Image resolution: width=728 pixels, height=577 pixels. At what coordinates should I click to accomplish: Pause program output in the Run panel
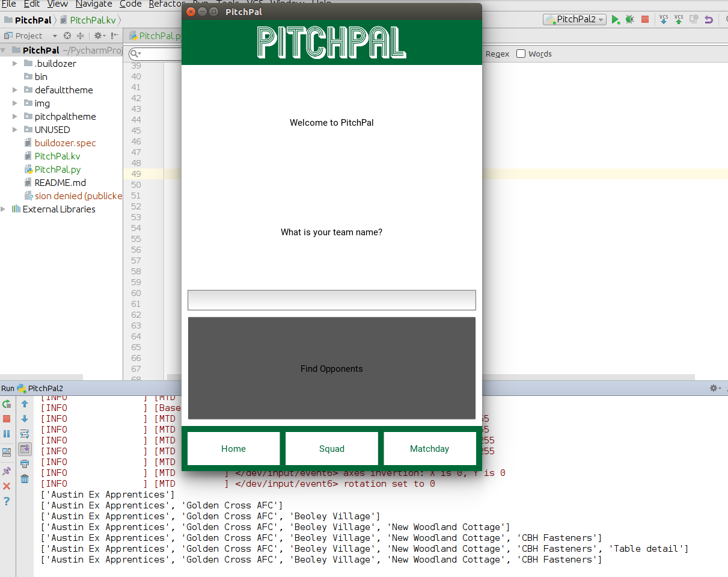7,434
